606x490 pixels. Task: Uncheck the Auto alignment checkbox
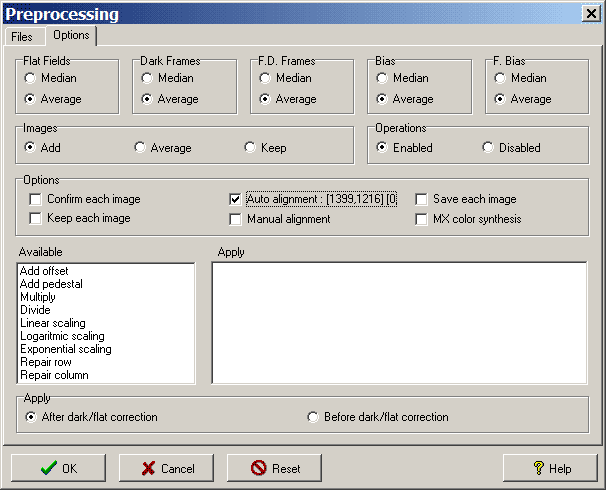pos(236,199)
